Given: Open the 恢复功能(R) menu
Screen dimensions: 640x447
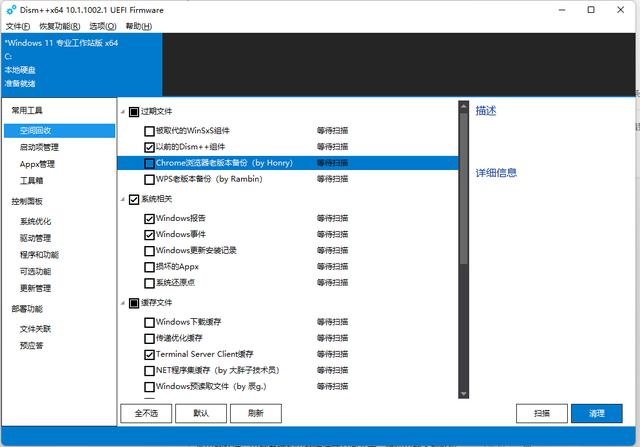Looking at the screenshot, I should point(59,25).
